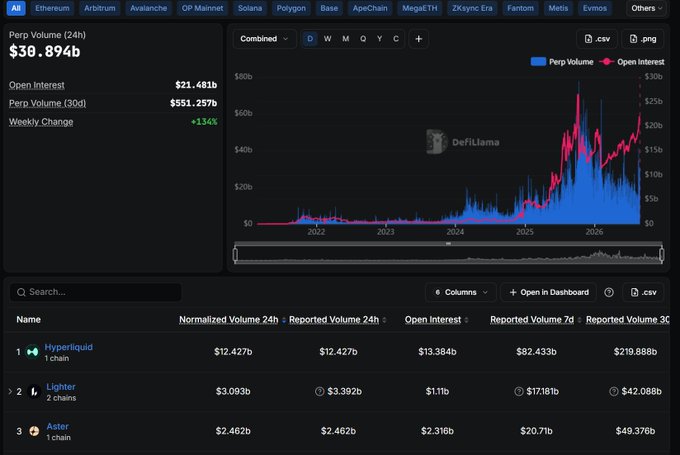Sort by Normalized Volume 24h column
Screen dimensions: 680x455
pyautogui.click(x=229, y=320)
